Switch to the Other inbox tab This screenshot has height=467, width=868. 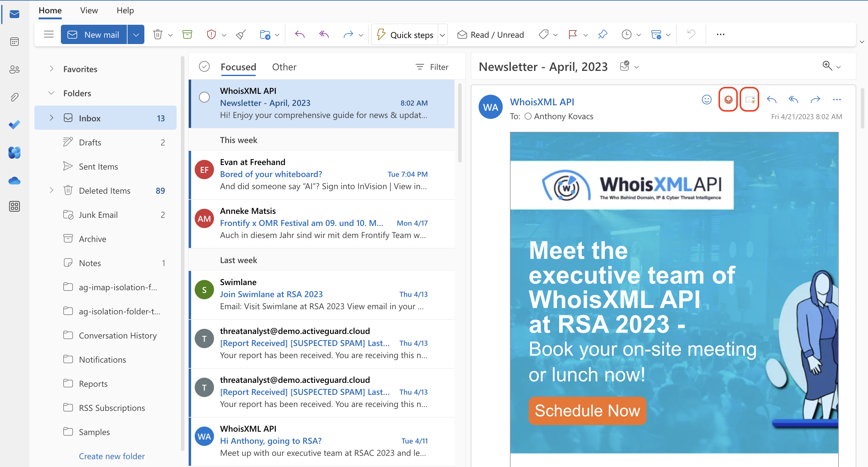pos(284,67)
